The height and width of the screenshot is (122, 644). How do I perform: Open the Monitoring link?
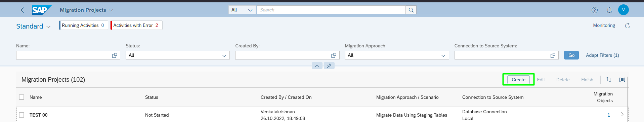(604, 25)
